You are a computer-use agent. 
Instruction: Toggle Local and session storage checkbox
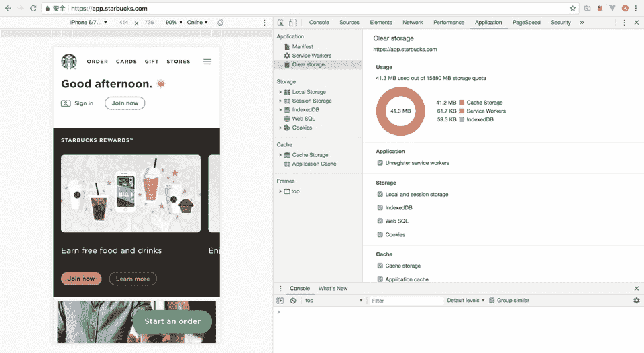pyautogui.click(x=380, y=194)
